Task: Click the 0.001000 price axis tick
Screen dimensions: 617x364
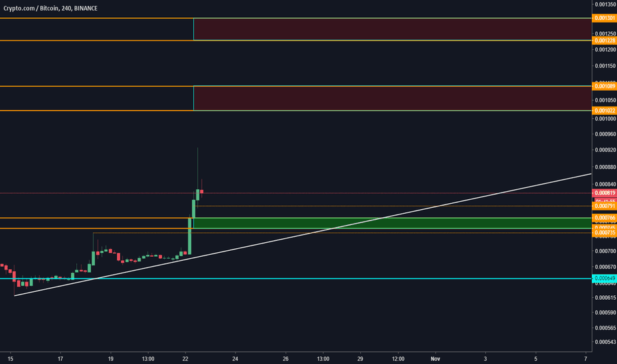Action: point(605,119)
